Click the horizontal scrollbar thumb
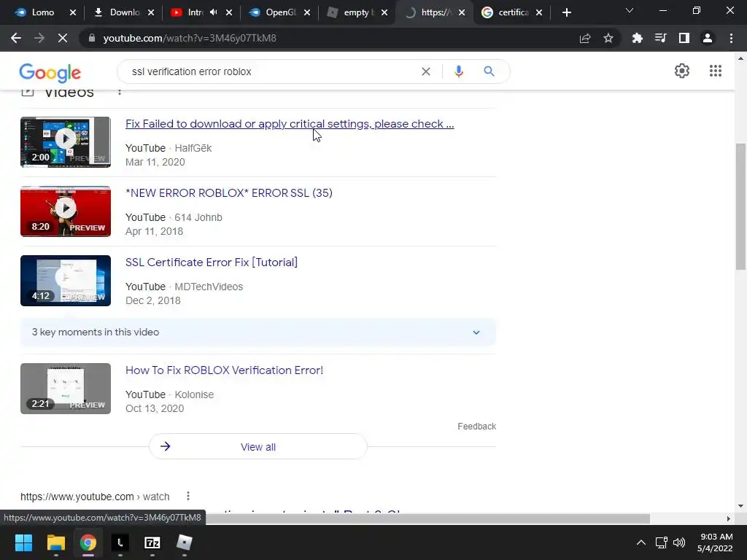747x560 pixels. pos(427,518)
